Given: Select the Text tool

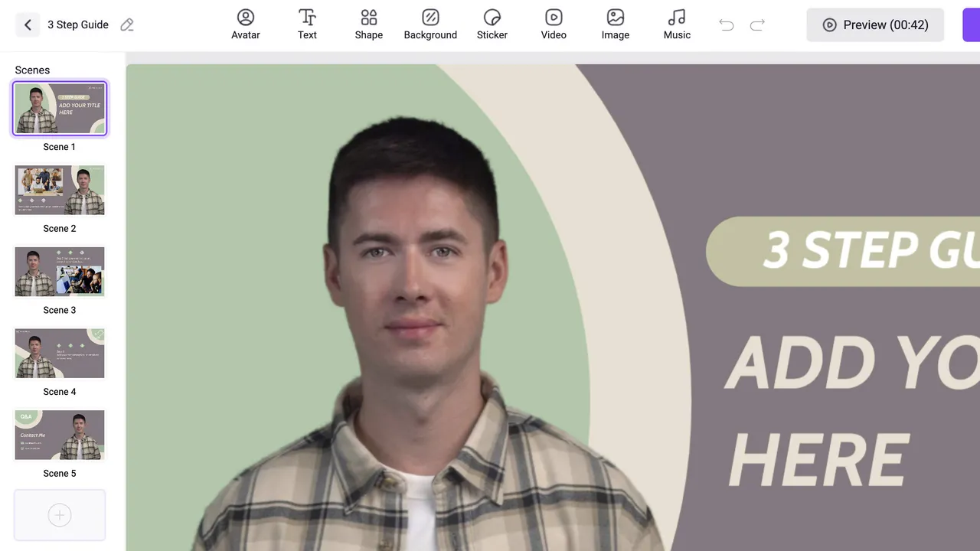Looking at the screenshot, I should pyautogui.click(x=307, y=24).
